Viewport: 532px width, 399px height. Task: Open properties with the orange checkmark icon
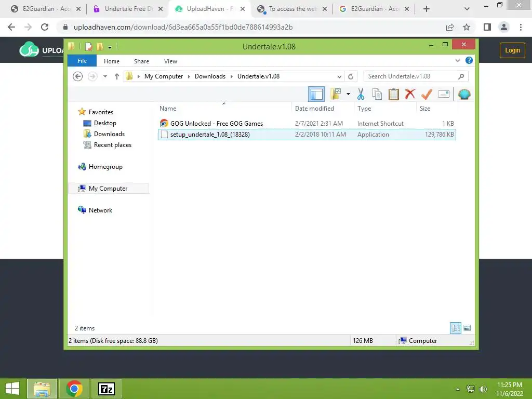[x=427, y=94]
